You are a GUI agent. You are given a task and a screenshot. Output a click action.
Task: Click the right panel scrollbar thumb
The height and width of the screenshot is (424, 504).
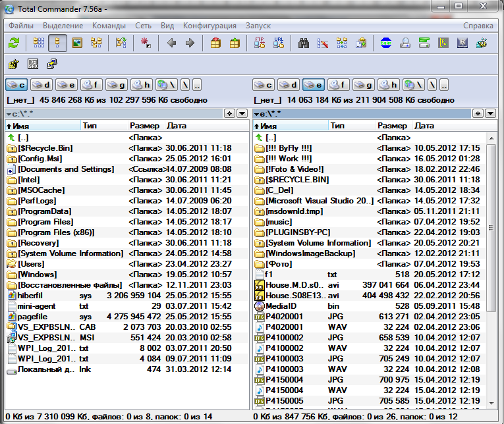click(491, 228)
